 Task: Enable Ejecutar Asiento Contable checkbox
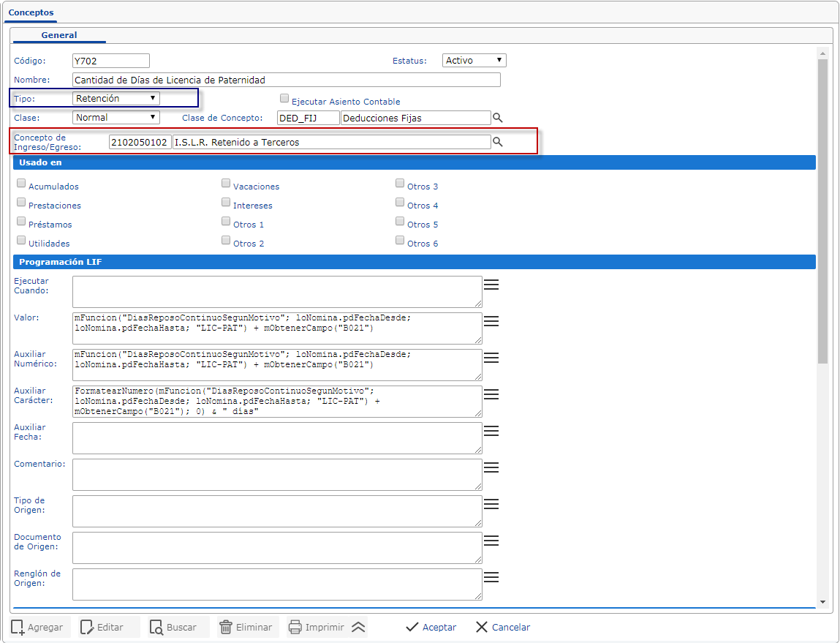284,98
